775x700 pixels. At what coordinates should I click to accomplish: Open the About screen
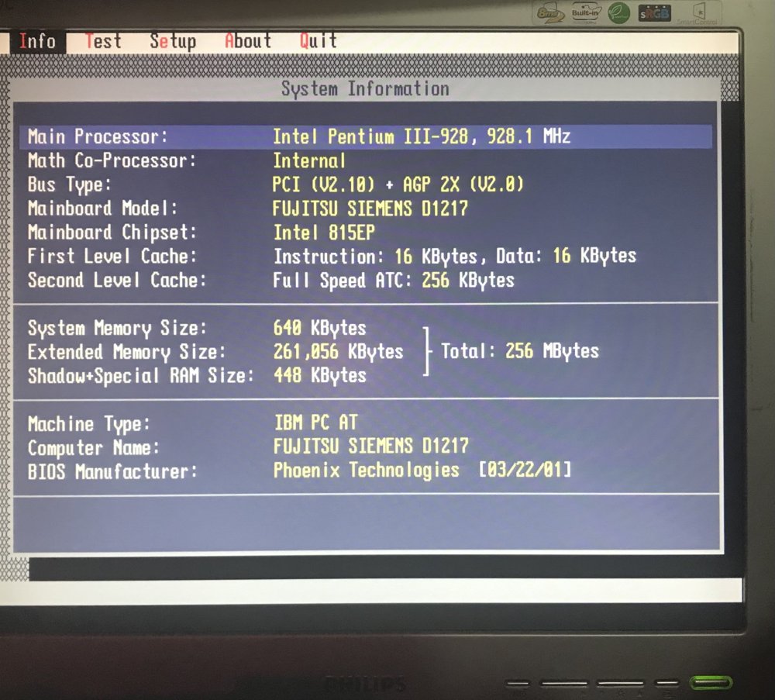[x=246, y=41]
